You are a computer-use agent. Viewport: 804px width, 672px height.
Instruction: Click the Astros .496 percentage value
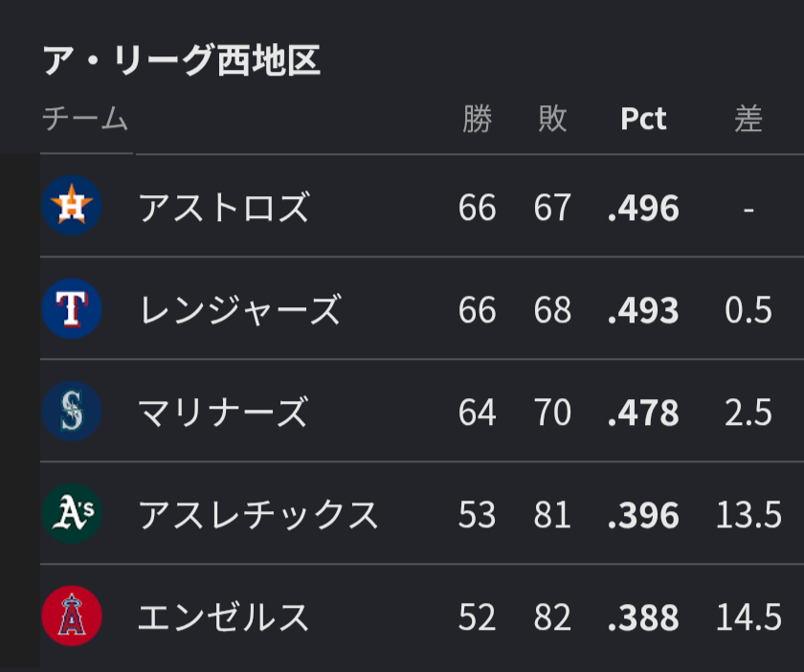point(643,208)
